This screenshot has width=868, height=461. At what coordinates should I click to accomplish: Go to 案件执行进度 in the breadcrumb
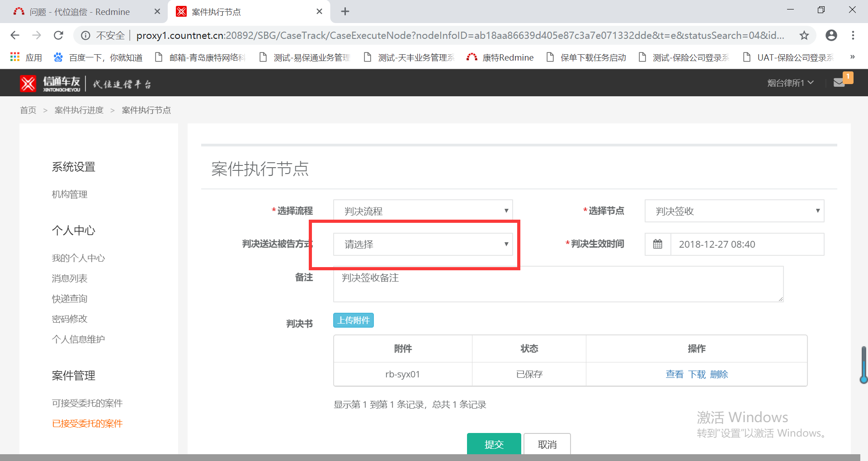[x=79, y=110]
